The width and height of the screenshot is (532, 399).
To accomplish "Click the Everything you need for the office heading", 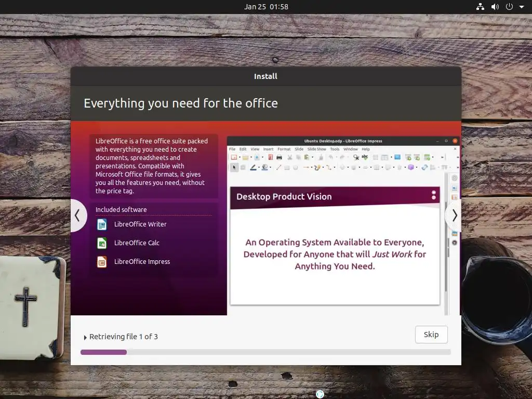I will click(181, 103).
